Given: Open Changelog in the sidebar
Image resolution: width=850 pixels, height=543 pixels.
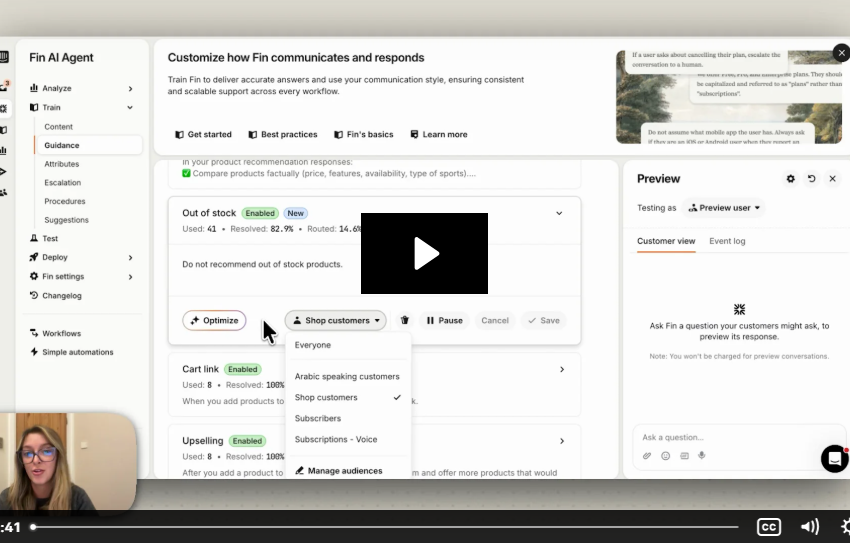Looking at the screenshot, I should 56,295.
